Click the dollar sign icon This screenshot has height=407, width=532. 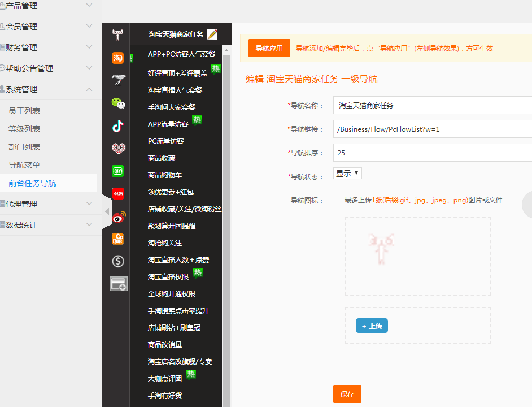(117, 261)
